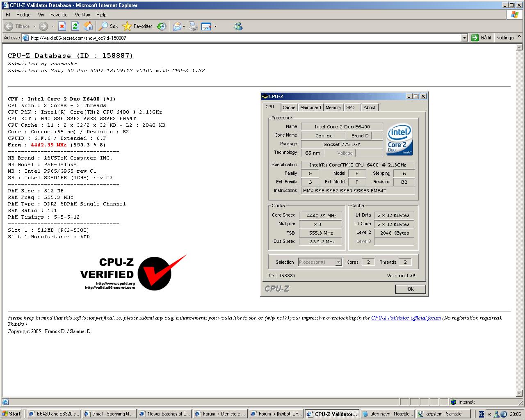This screenshot has width=525, height=420.
Task: Open the Hjelp menu
Action: (101, 15)
